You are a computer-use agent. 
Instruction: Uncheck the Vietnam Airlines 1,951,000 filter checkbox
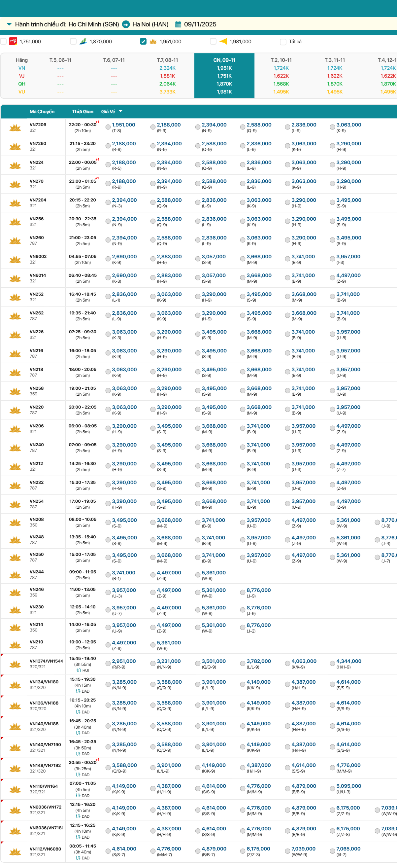(x=143, y=41)
